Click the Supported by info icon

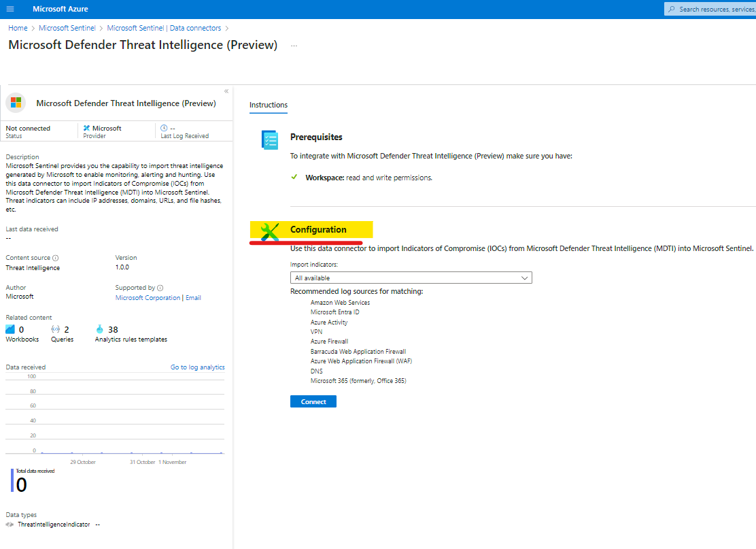pos(160,288)
